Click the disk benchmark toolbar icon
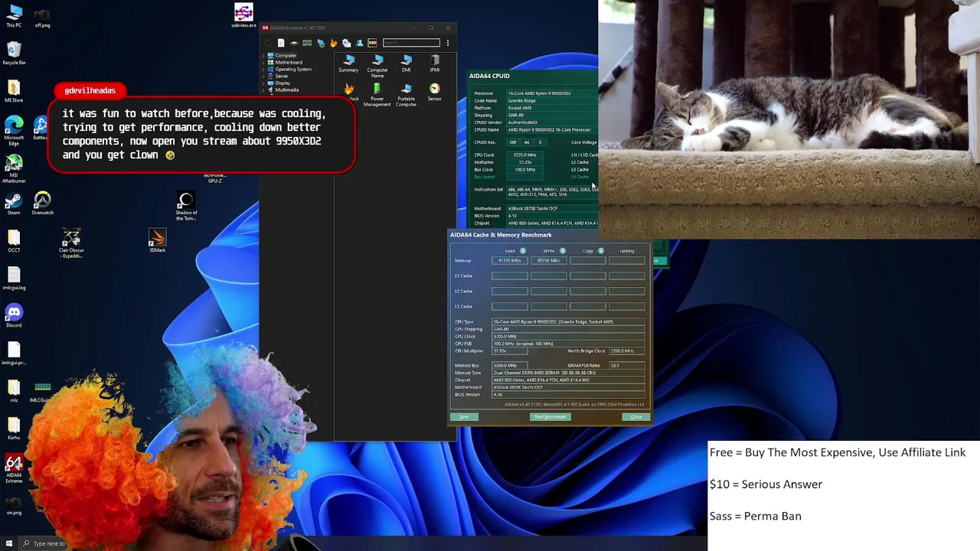Image resolution: width=980 pixels, height=551 pixels. coord(294,43)
